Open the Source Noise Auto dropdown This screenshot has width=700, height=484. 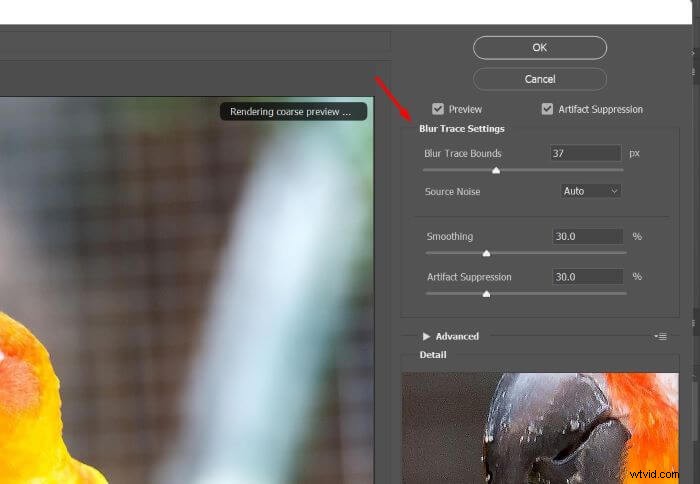(590, 191)
